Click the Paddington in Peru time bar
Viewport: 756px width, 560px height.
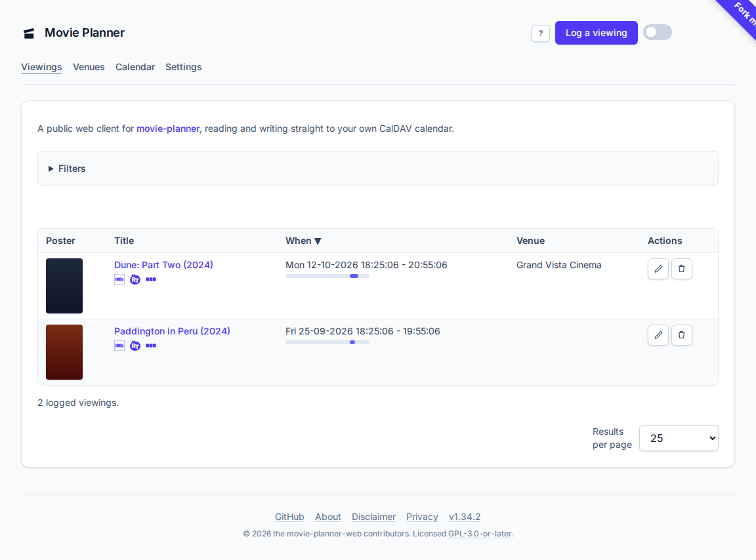(327, 342)
